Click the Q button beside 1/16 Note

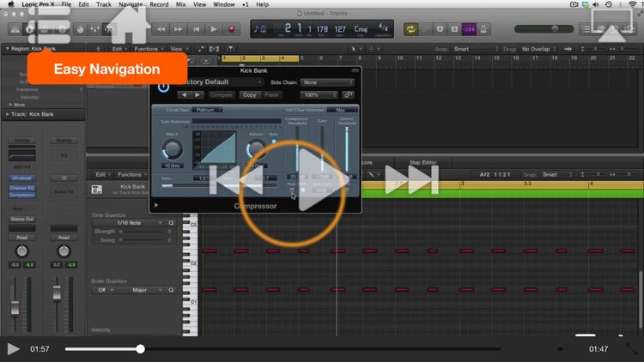[x=171, y=223]
